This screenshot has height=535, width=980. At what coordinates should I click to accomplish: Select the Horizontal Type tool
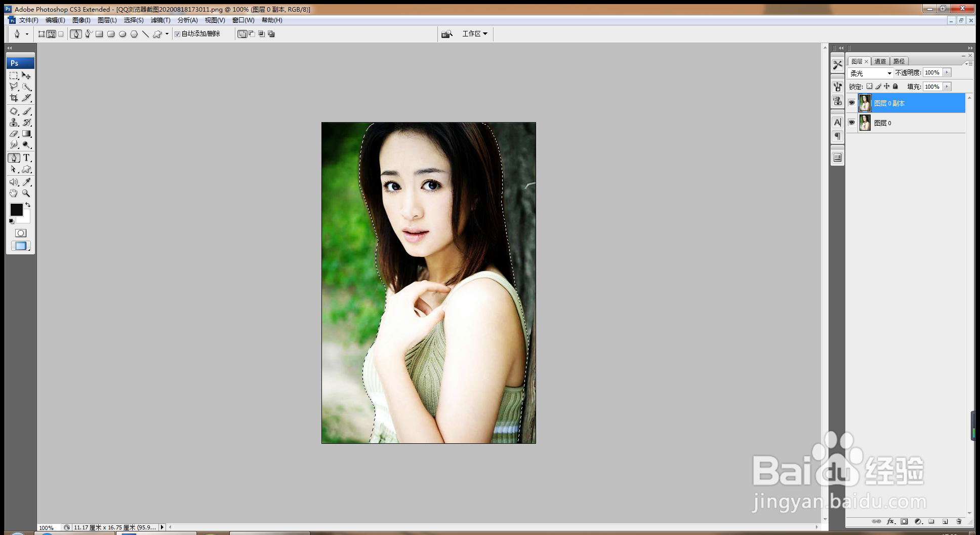click(x=26, y=158)
